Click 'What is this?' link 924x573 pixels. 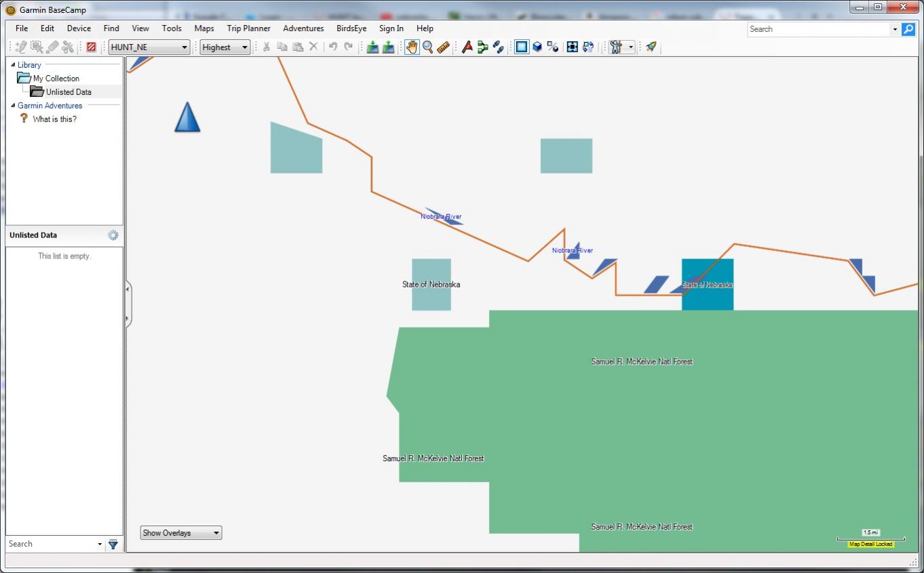[55, 119]
